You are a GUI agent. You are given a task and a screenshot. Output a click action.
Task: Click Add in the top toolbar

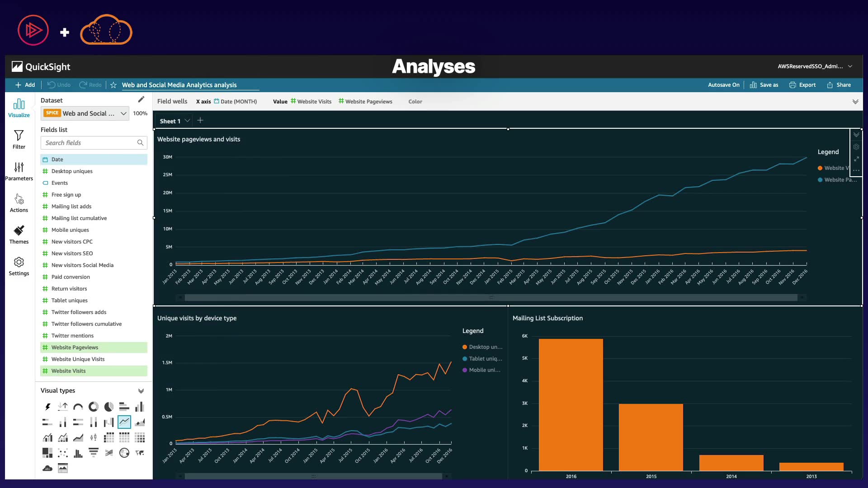(x=25, y=85)
